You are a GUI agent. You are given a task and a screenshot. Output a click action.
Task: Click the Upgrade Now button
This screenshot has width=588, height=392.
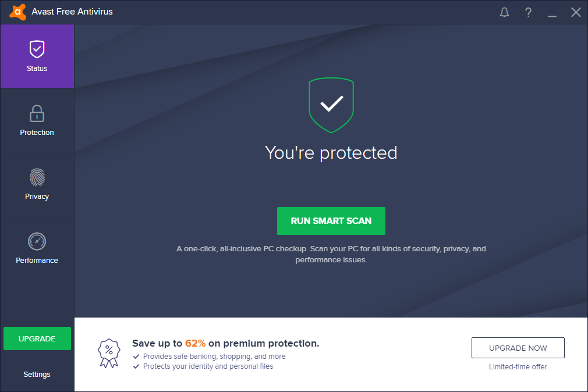(x=518, y=348)
